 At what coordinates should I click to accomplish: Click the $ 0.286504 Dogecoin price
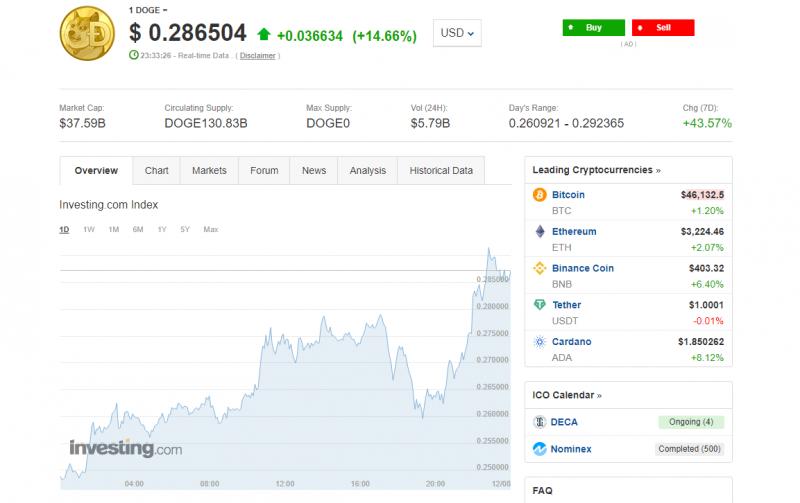188,33
